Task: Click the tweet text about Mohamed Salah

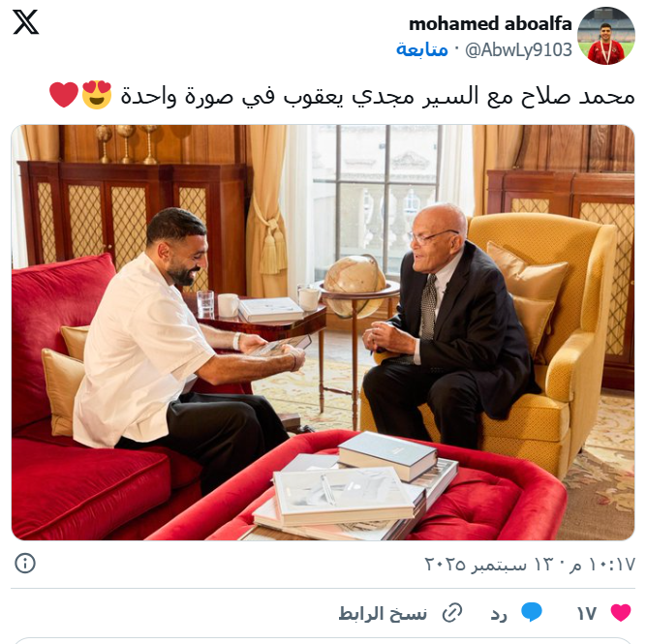Action: click(x=378, y=96)
